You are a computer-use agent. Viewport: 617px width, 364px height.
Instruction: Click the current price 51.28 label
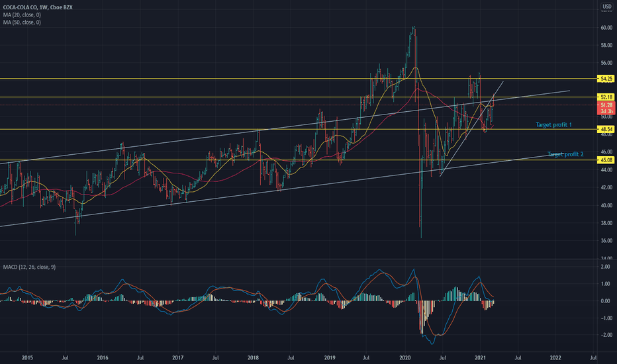coord(606,105)
